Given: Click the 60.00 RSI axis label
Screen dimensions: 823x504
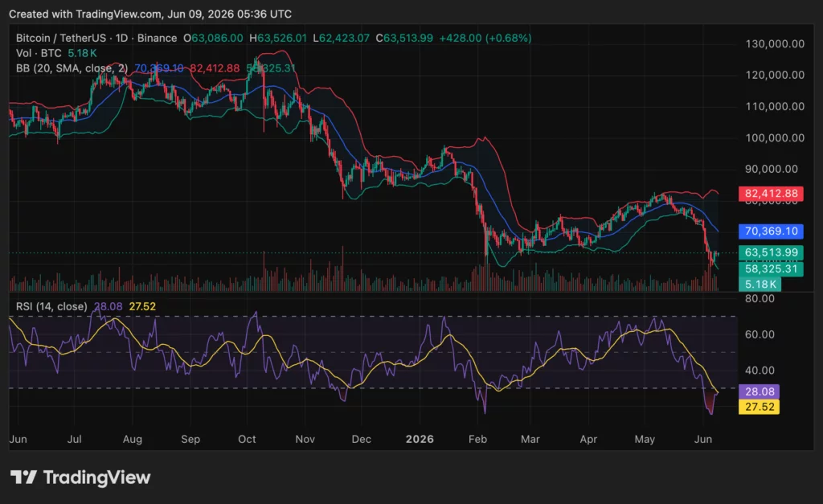Looking at the screenshot, I should tap(760, 334).
